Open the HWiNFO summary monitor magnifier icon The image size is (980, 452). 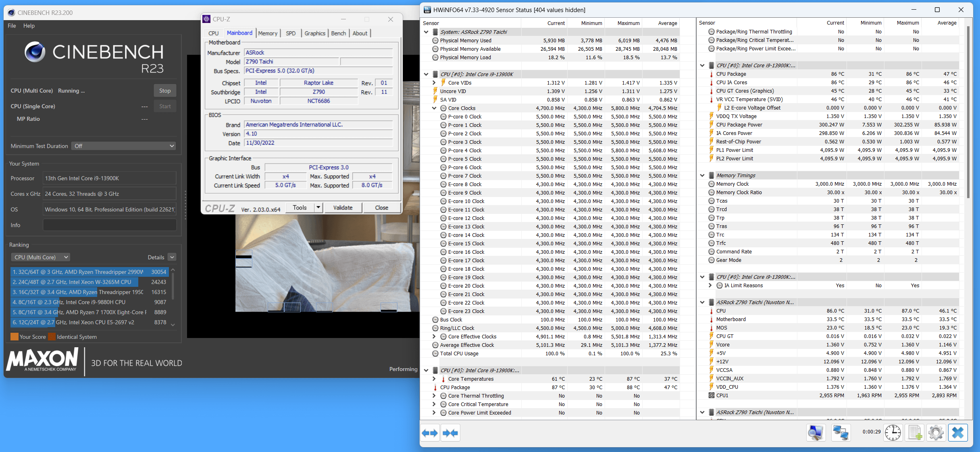816,433
